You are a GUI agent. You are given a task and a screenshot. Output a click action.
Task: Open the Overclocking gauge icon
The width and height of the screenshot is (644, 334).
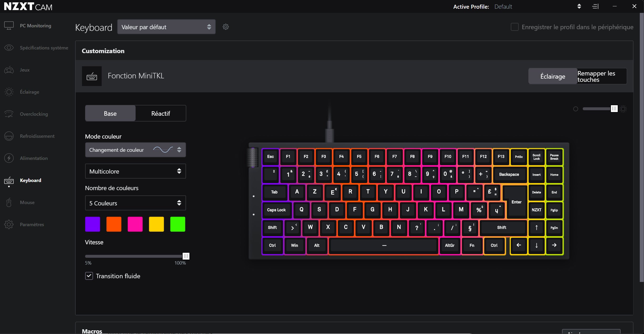tap(9, 114)
